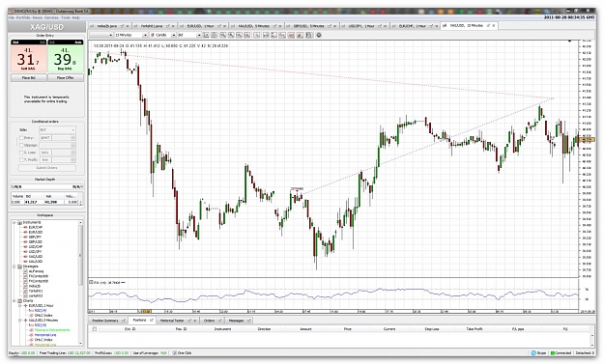
Task: Close the Historical Tester tab
Action: tap(195, 321)
